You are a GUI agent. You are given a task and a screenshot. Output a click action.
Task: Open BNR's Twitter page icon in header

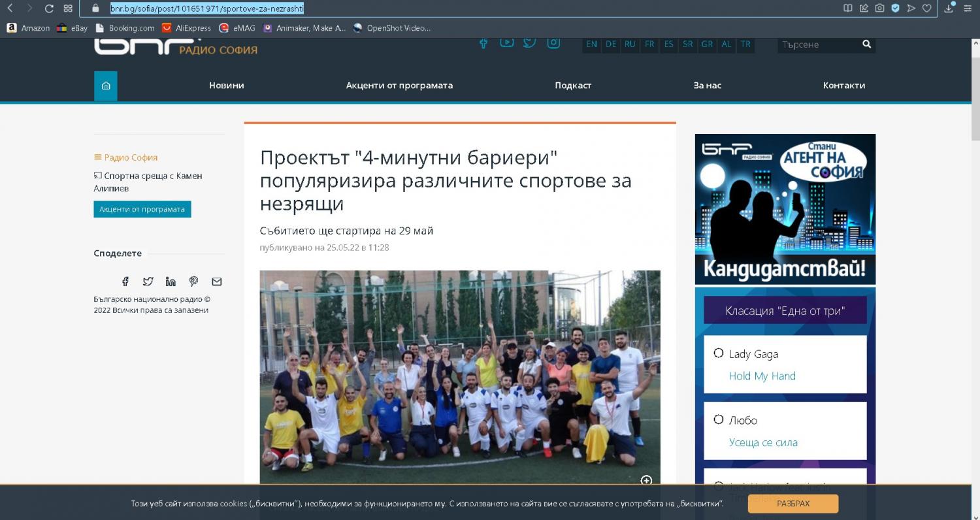(530, 43)
